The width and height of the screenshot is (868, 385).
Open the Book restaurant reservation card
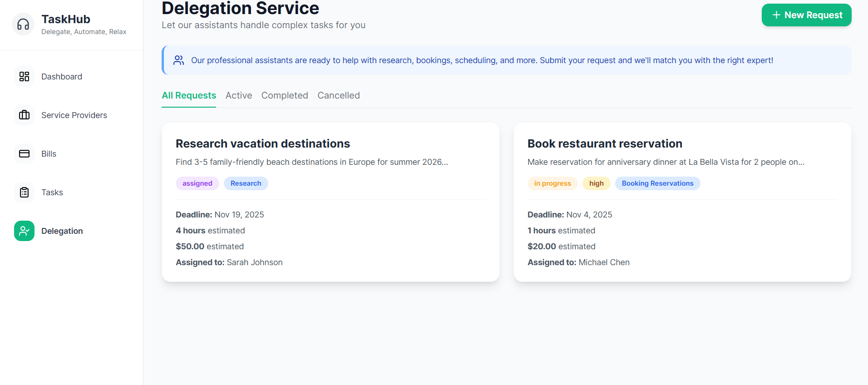[x=605, y=144]
